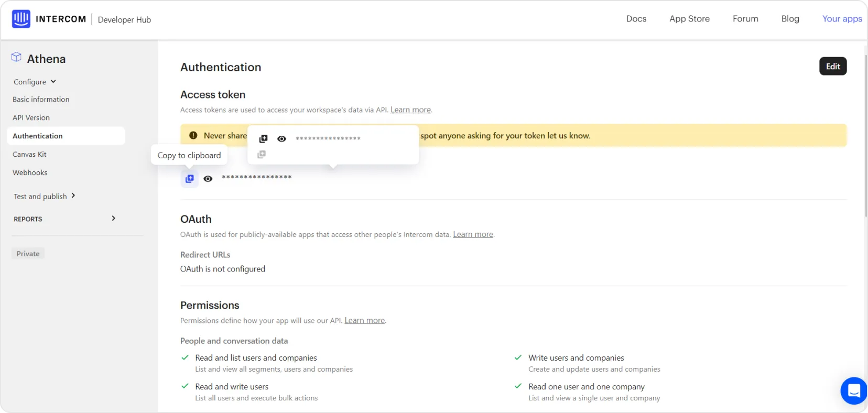The height and width of the screenshot is (413, 868).
Task: Click the page vertical scrollbar
Action: pyautogui.click(x=865, y=131)
